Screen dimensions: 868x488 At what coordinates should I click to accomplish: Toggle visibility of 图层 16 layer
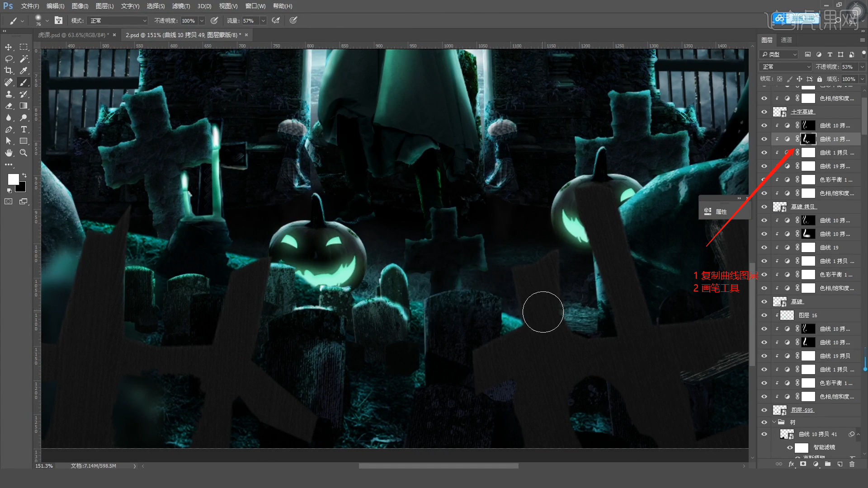tap(764, 315)
